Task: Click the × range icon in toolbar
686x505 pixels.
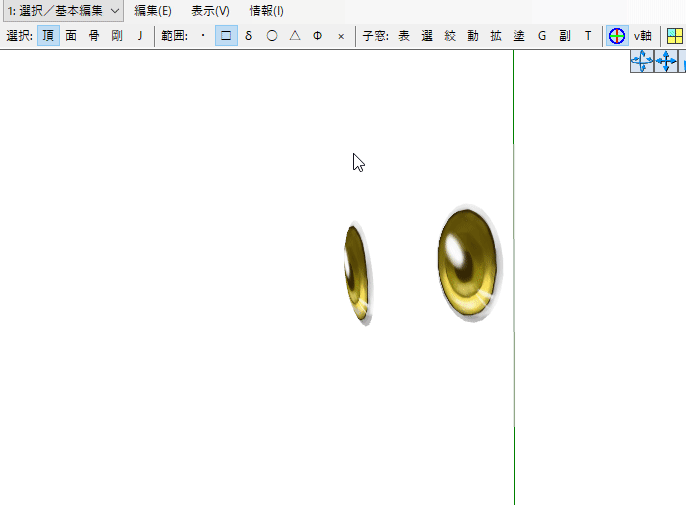Action: (341, 36)
